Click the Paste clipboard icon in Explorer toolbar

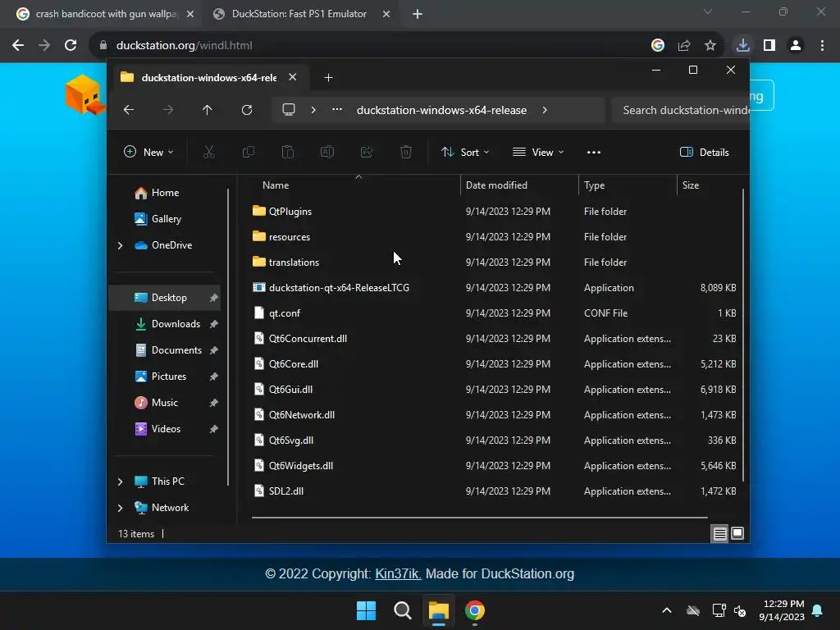pyautogui.click(x=288, y=152)
